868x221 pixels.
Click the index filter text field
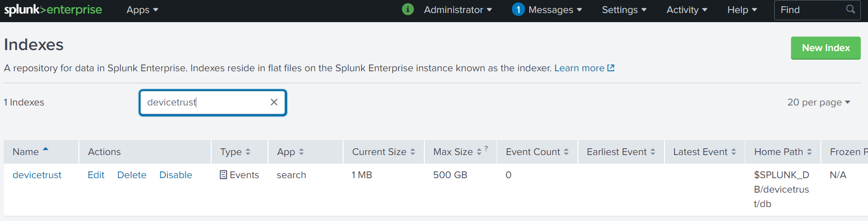tap(204, 103)
